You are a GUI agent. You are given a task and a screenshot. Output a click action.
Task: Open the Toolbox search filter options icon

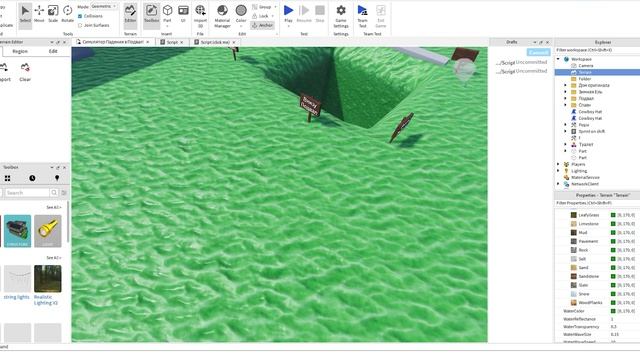(x=64, y=192)
